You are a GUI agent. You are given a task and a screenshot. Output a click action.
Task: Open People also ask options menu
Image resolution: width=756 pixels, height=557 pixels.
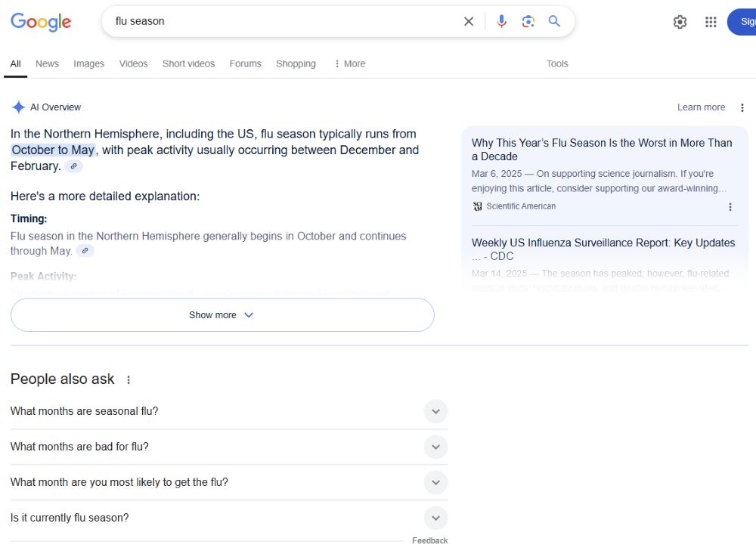click(x=129, y=379)
